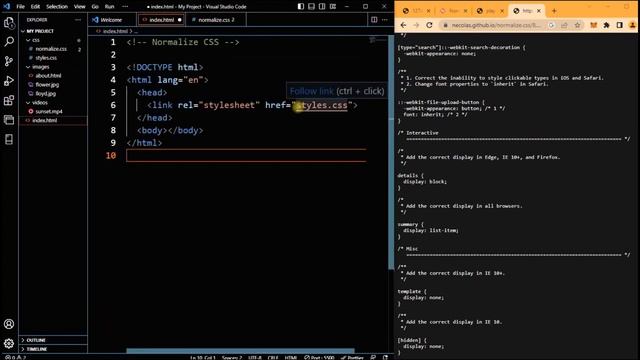Click the browser address bar URL
Viewport: 640px width, 360px height.
pos(496,25)
